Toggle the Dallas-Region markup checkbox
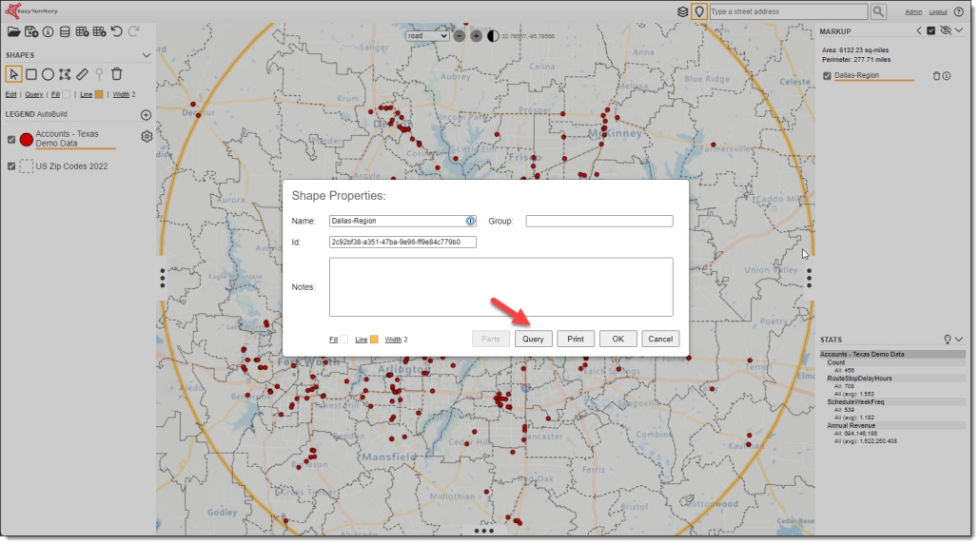Viewport: 980px width, 545px height. point(828,76)
